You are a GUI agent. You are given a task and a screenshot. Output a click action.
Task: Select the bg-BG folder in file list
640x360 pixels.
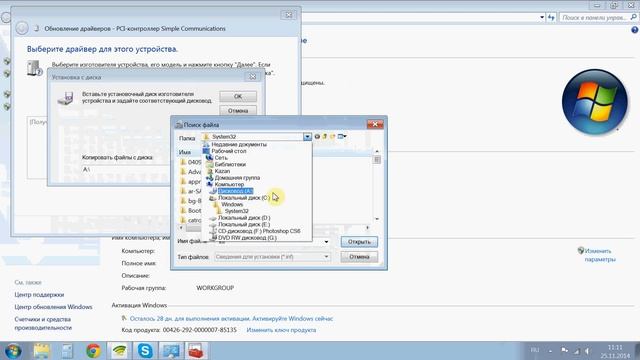pos(191,201)
